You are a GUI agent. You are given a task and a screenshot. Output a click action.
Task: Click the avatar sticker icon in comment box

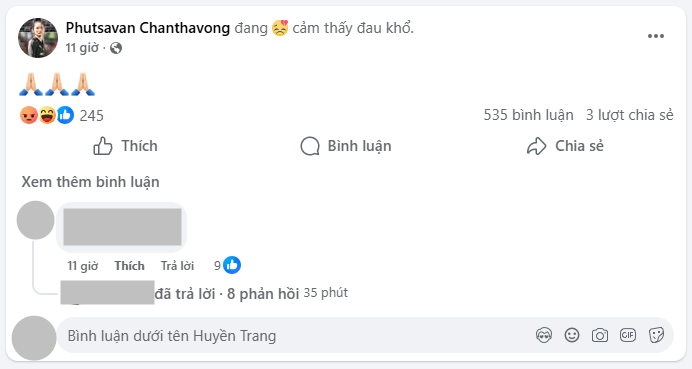[x=544, y=335]
